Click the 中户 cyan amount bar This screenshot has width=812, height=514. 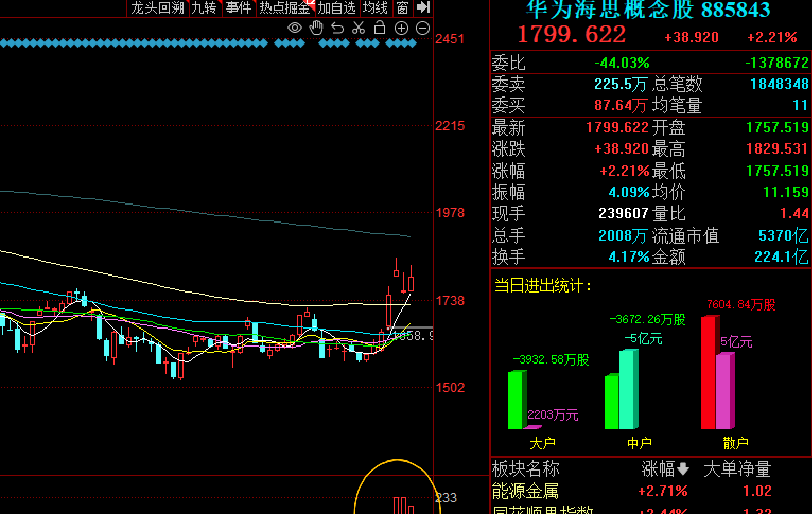(x=629, y=389)
